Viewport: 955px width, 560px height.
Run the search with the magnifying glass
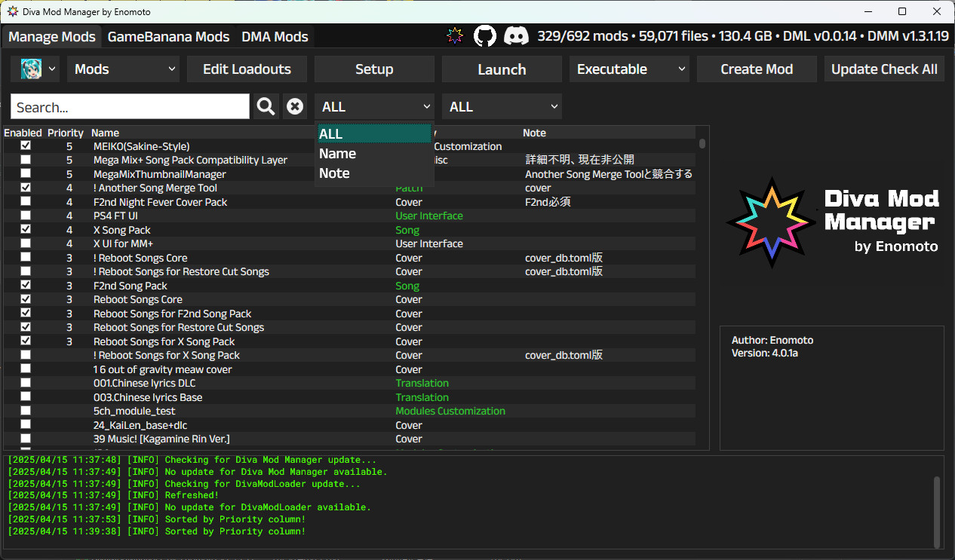coord(265,106)
